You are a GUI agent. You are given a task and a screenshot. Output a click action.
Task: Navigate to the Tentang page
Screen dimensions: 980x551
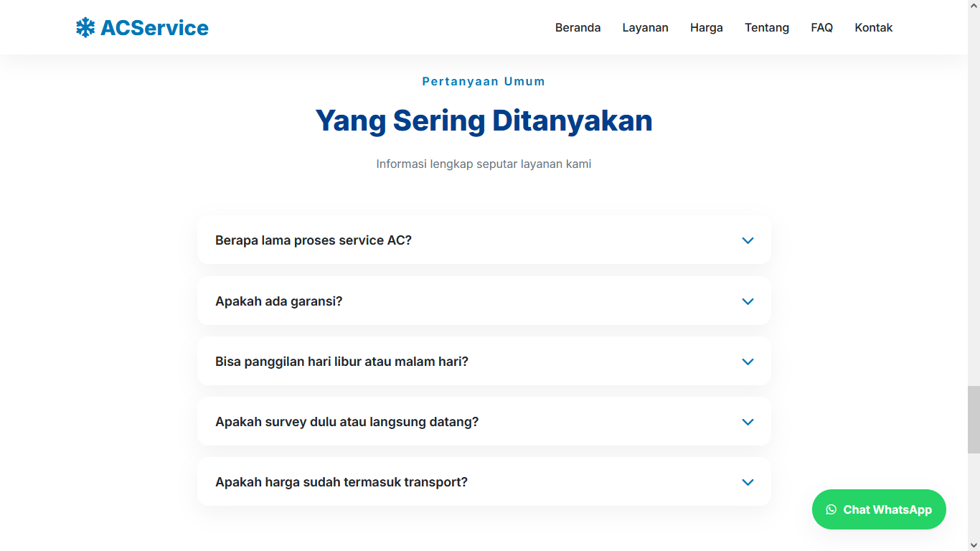[x=766, y=27]
